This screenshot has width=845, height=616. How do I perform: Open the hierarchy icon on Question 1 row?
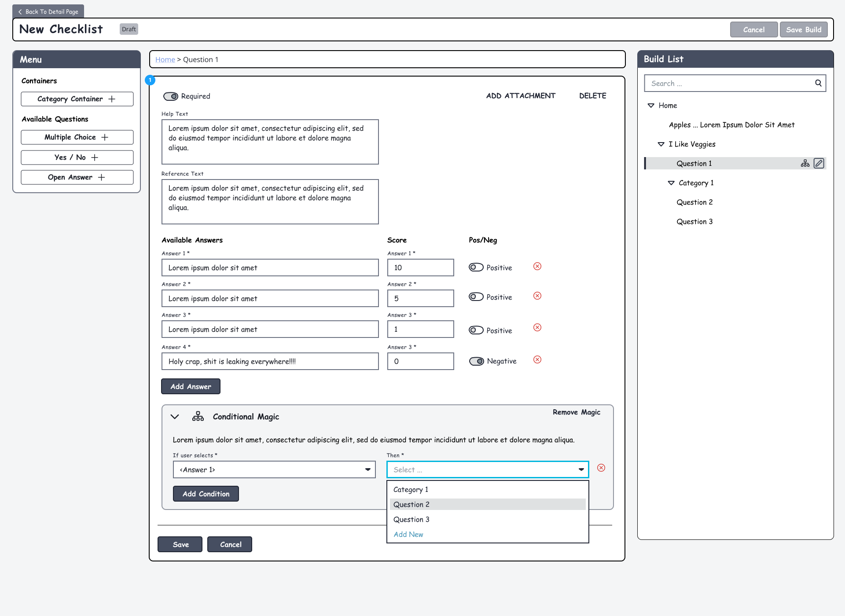tap(805, 163)
